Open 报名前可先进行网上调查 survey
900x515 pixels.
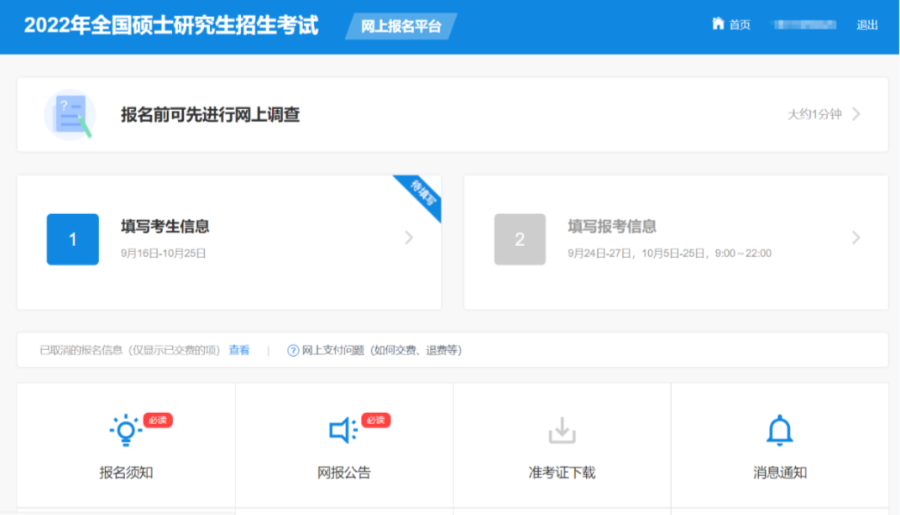click(210, 115)
